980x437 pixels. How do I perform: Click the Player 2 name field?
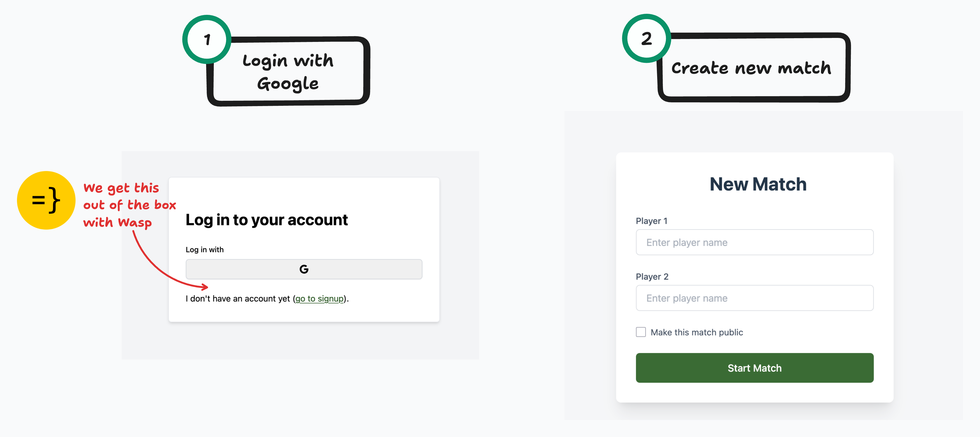(754, 298)
